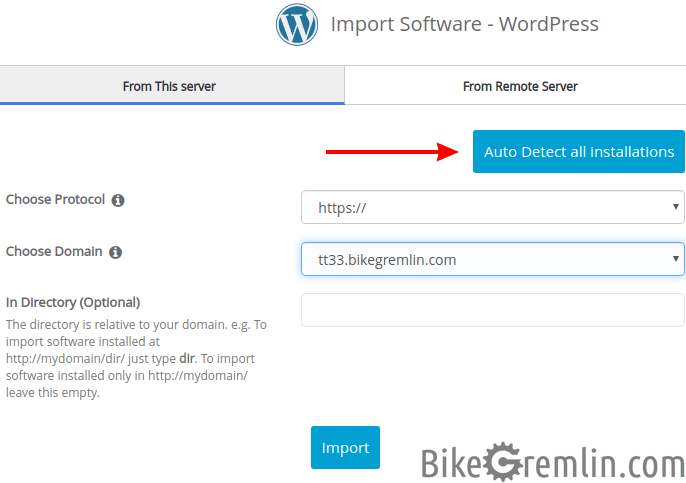686x483 pixels.
Task: Click the Choose Domain info icon
Action: tap(116, 252)
